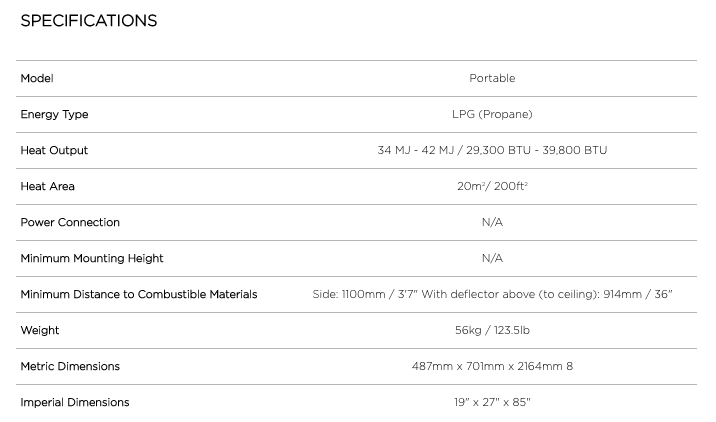
Task: Click Minimum Distance to Combustible Materials label
Action: tap(139, 294)
